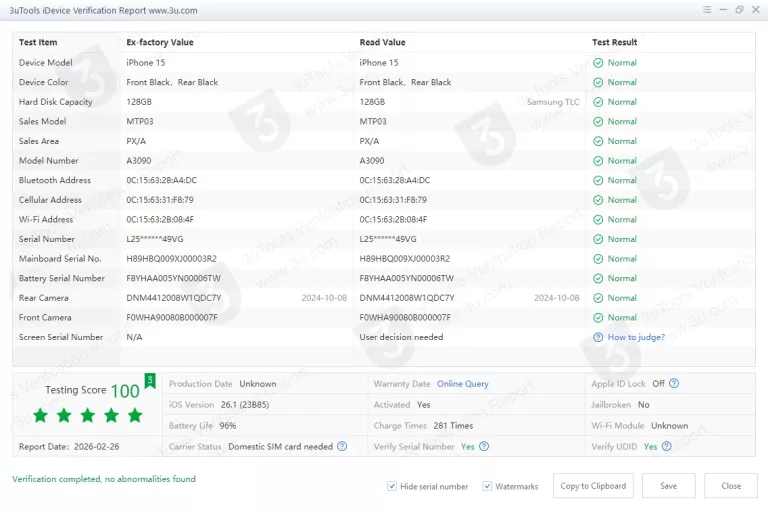
Task: Click the check icon in Rear Camera row
Action: 598,298
